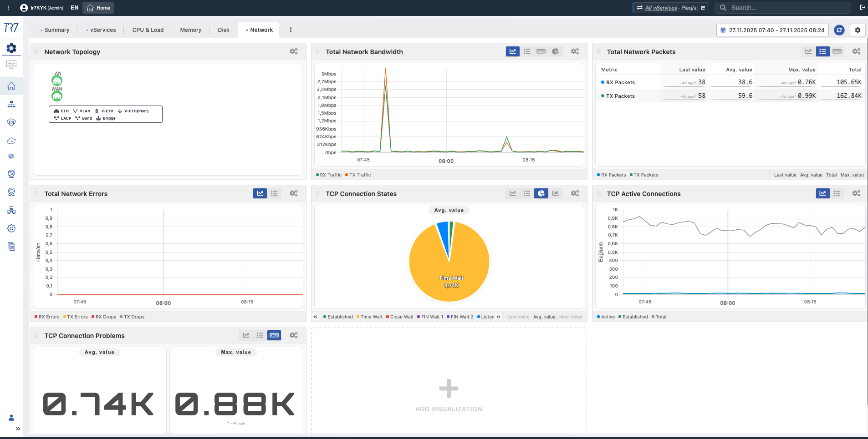This screenshot has width=868, height=439.
Task: Open the three-dot menu beside Network tab
Action: [291, 30]
